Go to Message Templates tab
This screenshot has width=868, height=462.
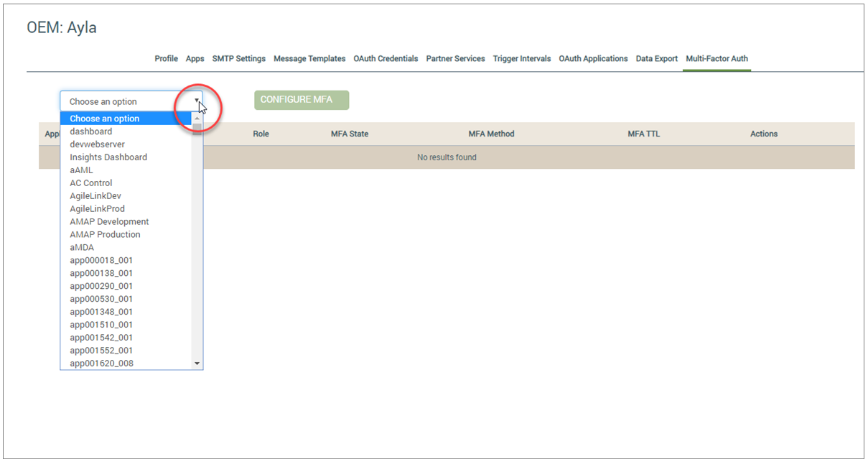(309, 59)
